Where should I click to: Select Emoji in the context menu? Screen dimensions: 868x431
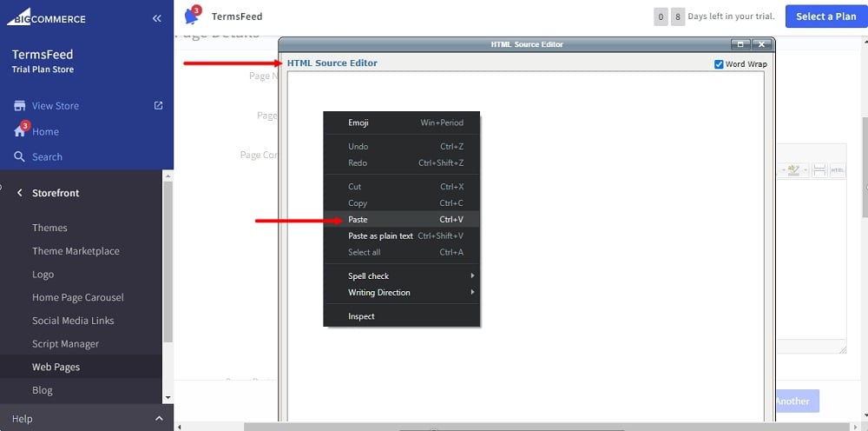coord(401,123)
